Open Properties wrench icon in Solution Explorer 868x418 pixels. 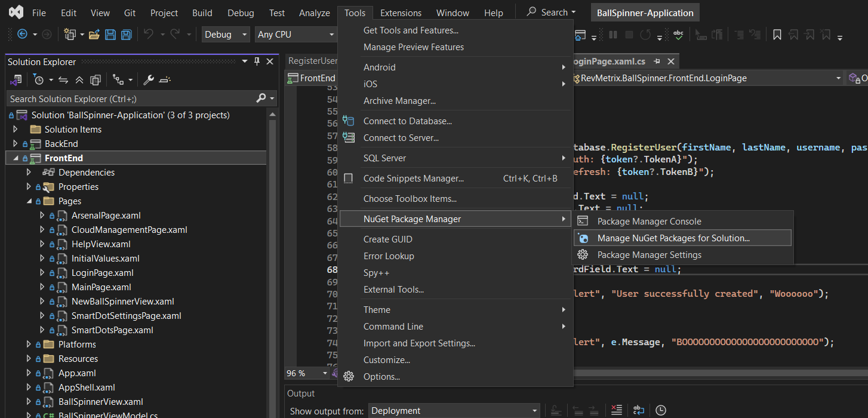(149, 79)
